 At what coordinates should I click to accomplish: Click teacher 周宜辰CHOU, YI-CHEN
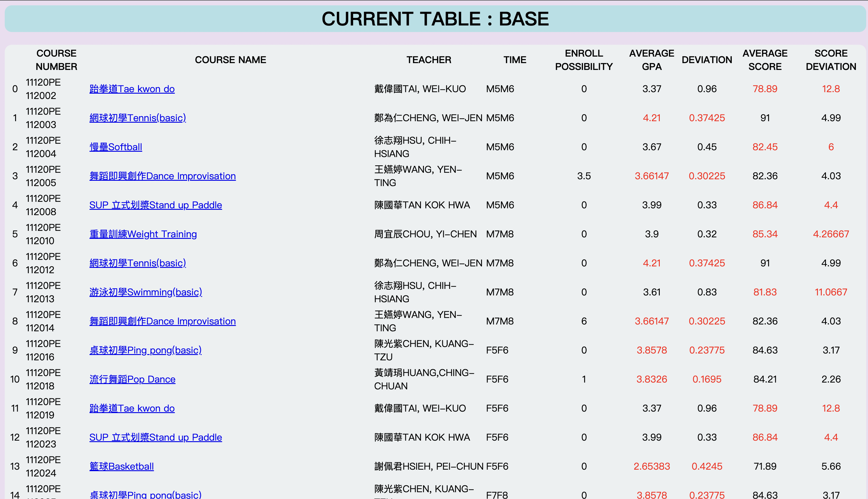click(425, 234)
